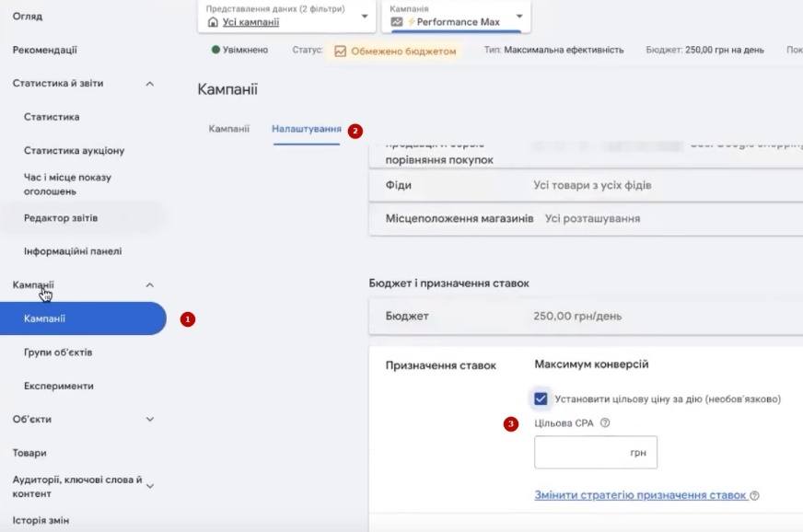803x532 pixels.
Task: Click help icon after Змінити стратегію призначення ставок
Action: tap(755, 495)
